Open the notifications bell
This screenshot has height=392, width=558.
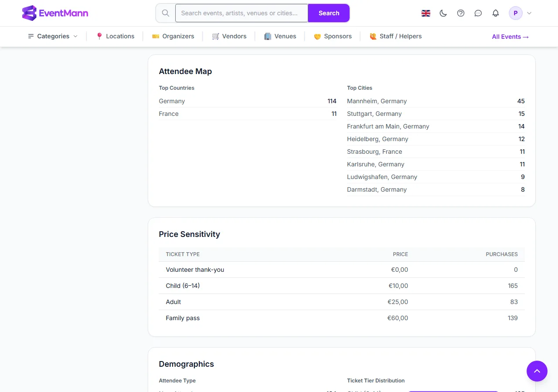click(x=496, y=13)
